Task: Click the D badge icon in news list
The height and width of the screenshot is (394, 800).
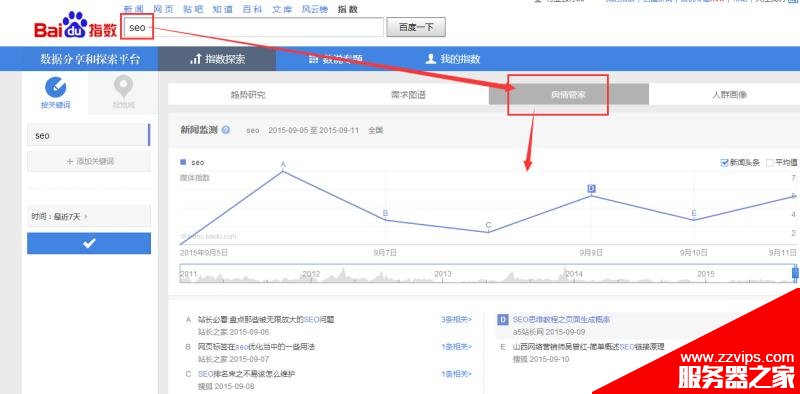Action: tap(503, 320)
